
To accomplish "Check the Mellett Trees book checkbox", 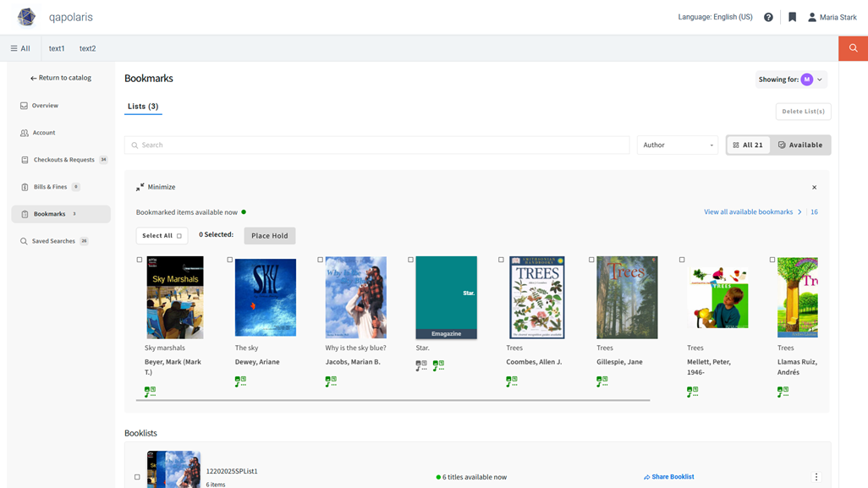I will pyautogui.click(x=682, y=260).
